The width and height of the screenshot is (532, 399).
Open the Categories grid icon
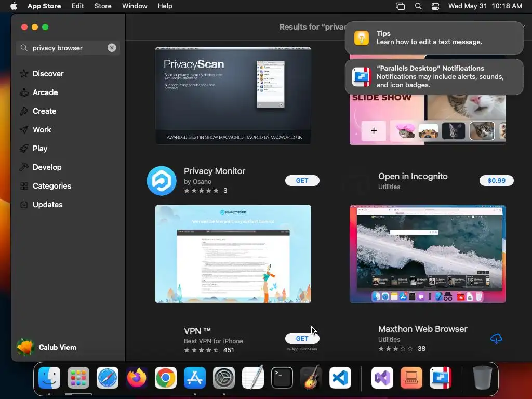pyautogui.click(x=24, y=186)
